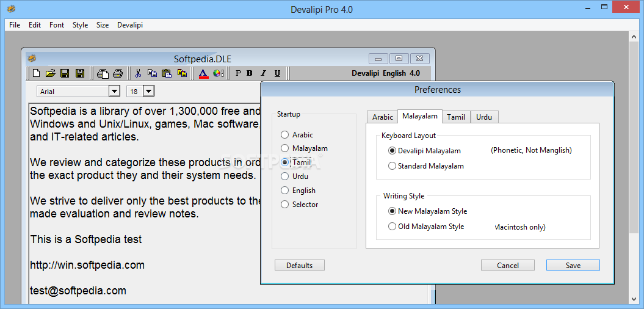Click the Cancel button in Preferences
Viewport: 644px width, 309px height.
(x=508, y=265)
